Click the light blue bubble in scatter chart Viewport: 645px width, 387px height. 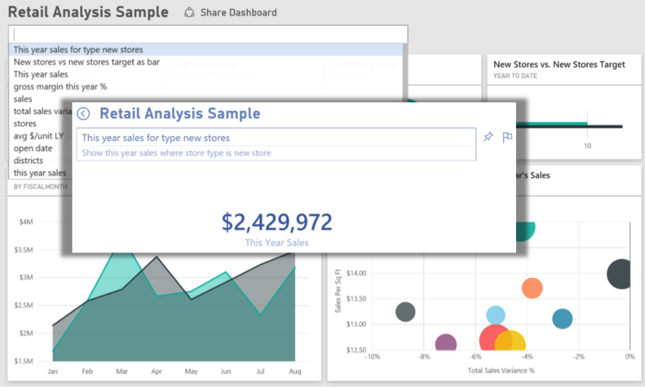(496, 315)
